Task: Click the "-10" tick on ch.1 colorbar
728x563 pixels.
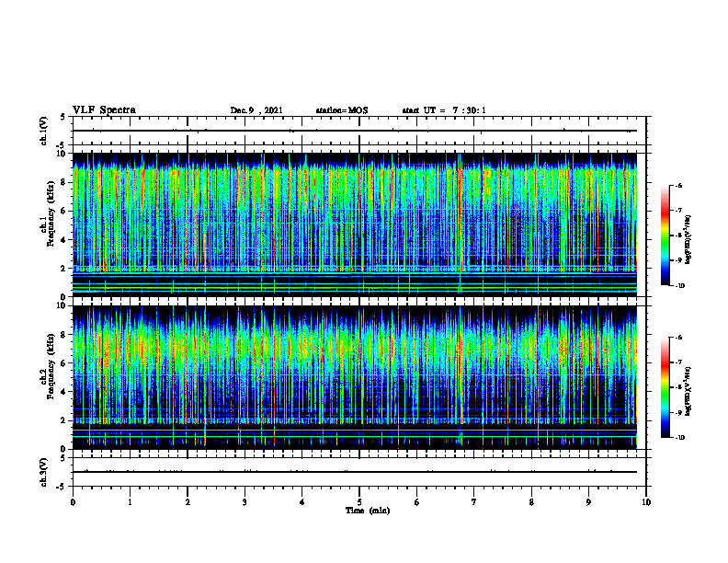Action: click(x=679, y=286)
